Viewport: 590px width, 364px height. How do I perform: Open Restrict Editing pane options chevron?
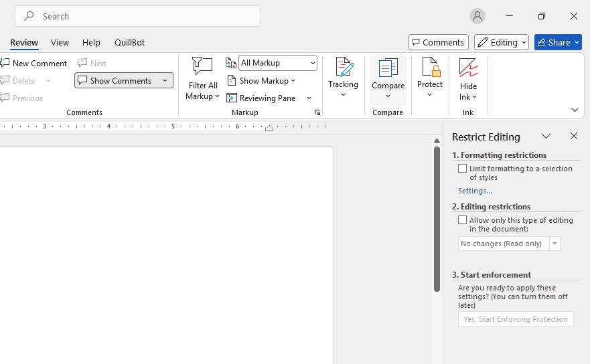546,136
